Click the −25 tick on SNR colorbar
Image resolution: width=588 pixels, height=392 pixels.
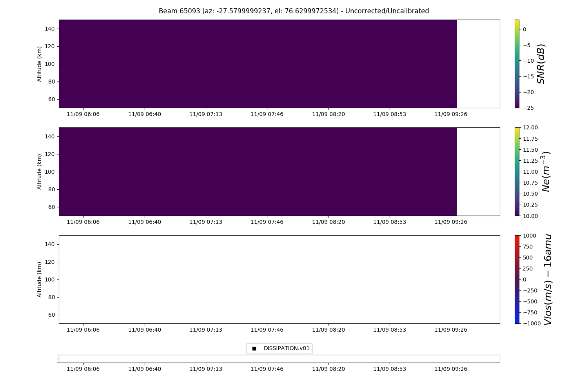(x=528, y=108)
